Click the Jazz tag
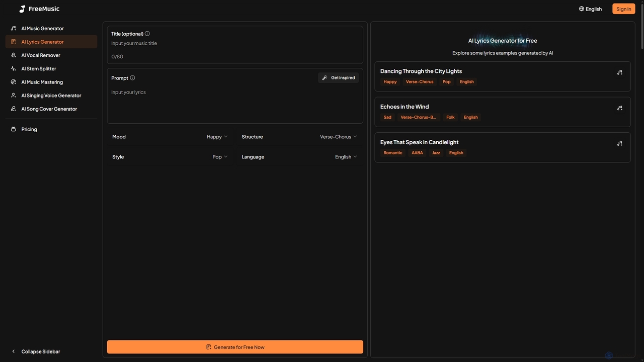The width and height of the screenshot is (644, 362). tap(436, 153)
